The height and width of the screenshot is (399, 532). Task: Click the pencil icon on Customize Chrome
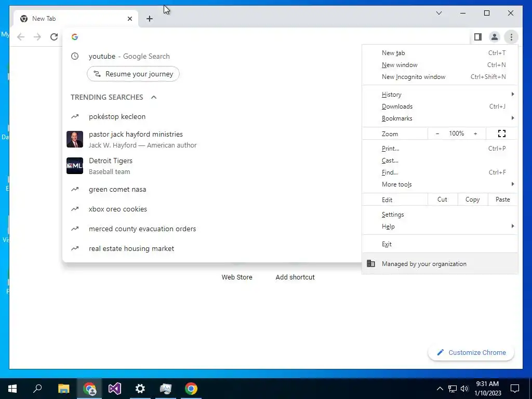point(440,352)
